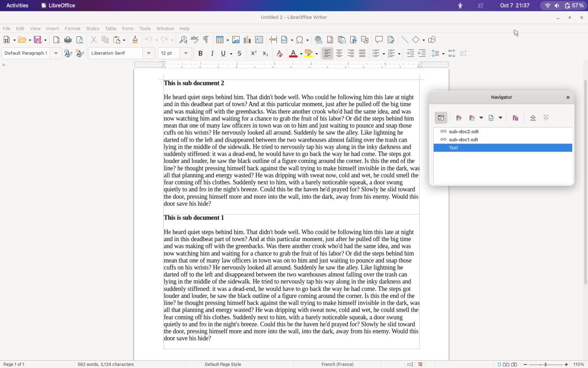Open the Format menu
Image resolution: width=588 pixels, height=368 pixels.
(72, 28)
